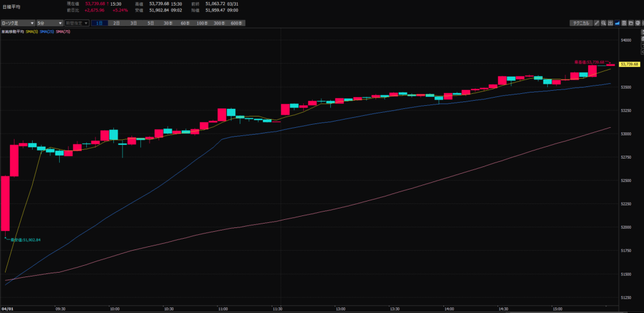
Task: Select the pencil drawing tool icon
Action: click(x=597, y=23)
